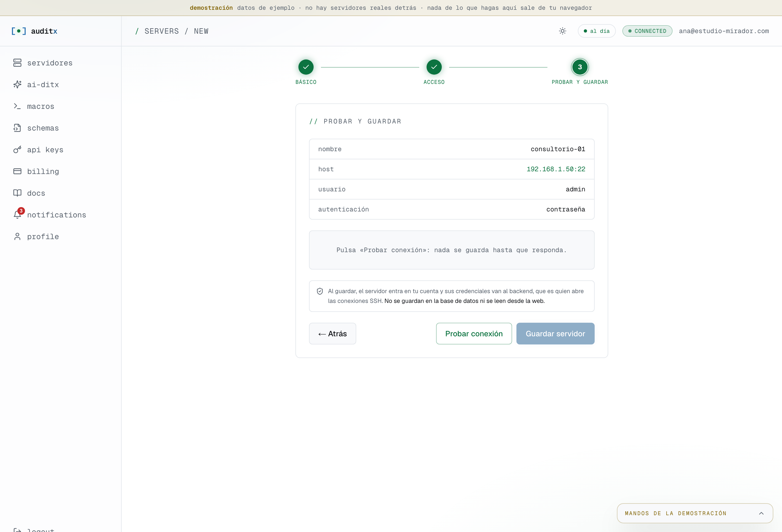Screen dimensions: 782x532
Task: Click the ai-ditx sparkle icon
Action: (17, 84)
